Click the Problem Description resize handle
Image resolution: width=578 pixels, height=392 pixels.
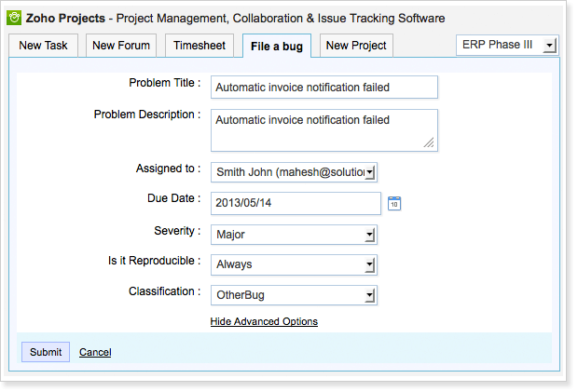point(429,143)
